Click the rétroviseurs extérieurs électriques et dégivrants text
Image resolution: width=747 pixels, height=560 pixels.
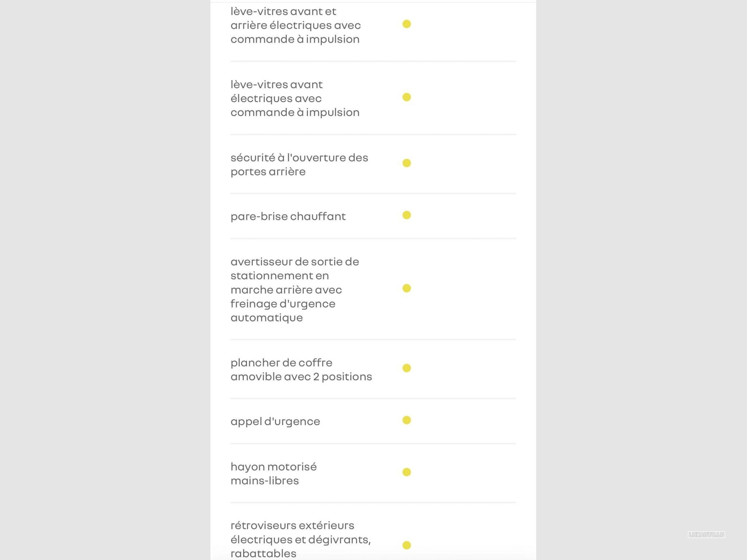301,539
